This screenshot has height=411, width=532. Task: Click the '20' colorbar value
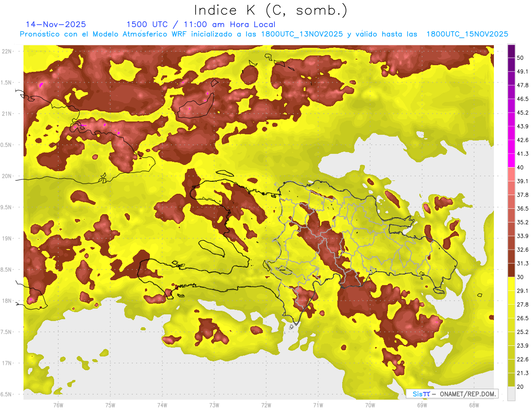520,387
